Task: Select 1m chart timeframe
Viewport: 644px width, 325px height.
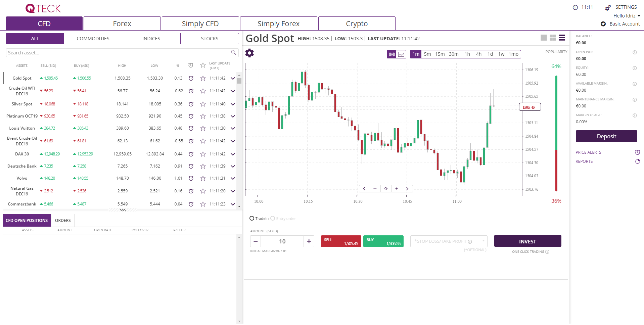Action: (416, 54)
